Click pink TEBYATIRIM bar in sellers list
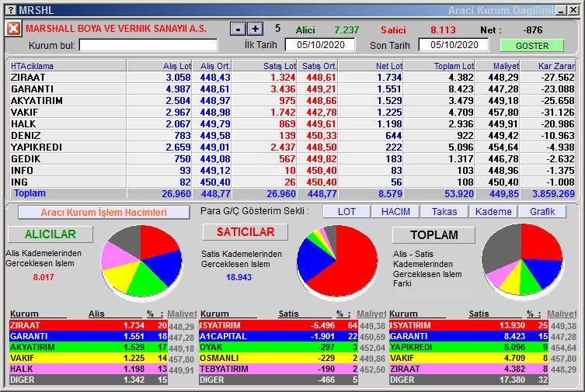 278,369
